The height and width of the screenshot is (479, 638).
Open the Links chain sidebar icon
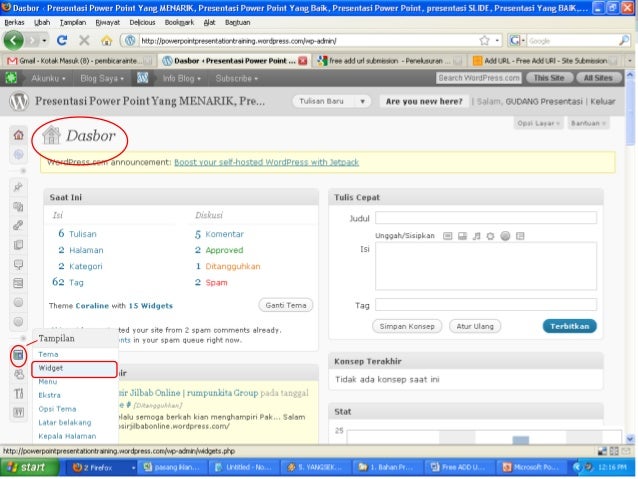click(x=18, y=225)
